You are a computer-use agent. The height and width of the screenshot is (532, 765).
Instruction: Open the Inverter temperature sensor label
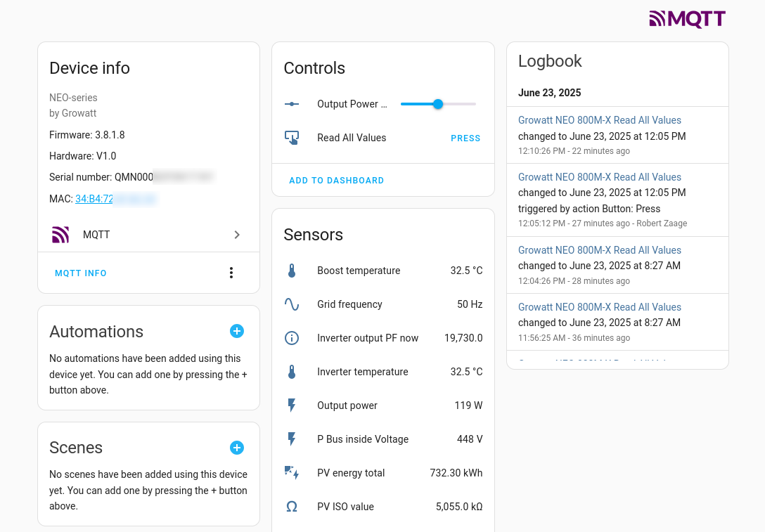[x=363, y=372]
